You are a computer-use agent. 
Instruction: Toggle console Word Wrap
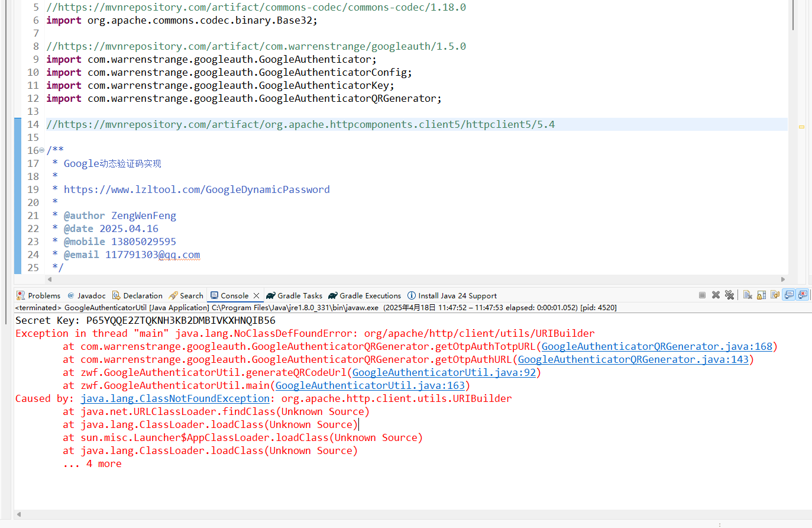point(775,295)
